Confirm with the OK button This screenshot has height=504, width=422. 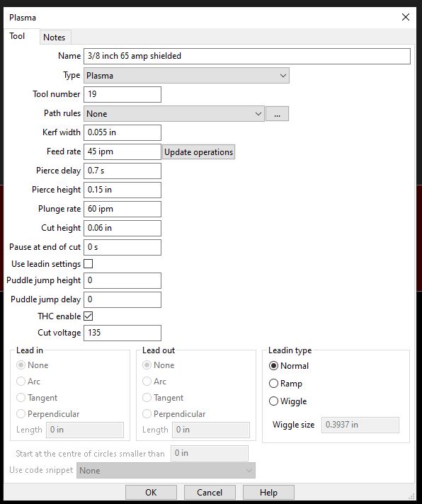pos(151,493)
